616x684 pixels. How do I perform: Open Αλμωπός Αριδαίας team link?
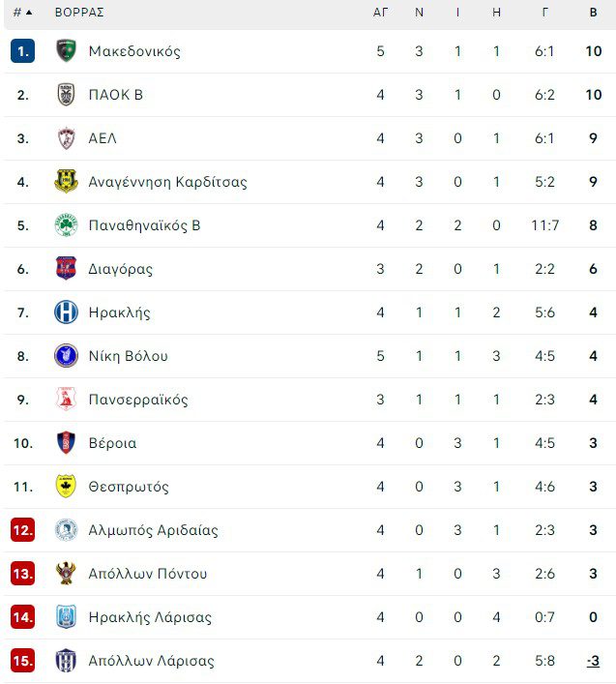[153, 530]
